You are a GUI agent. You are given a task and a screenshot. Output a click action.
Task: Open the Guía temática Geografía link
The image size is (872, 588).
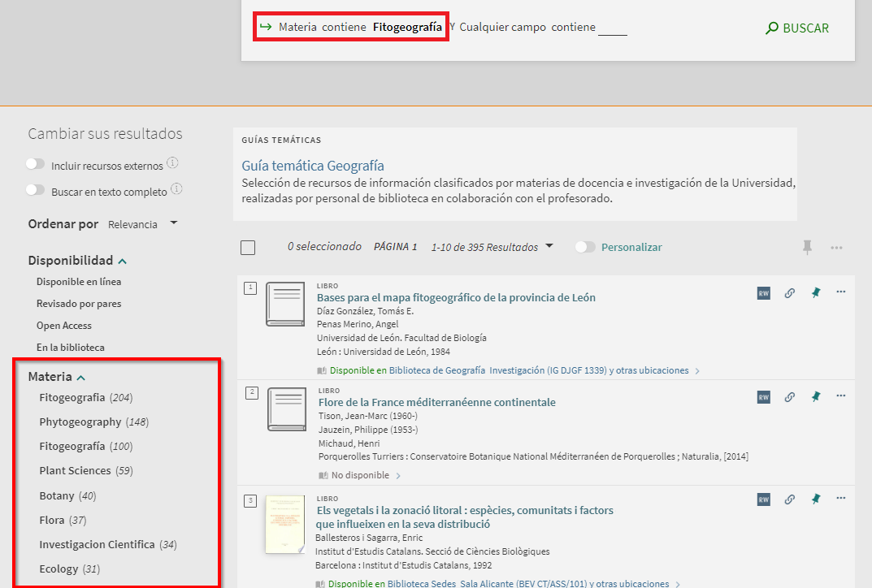pos(313,166)
